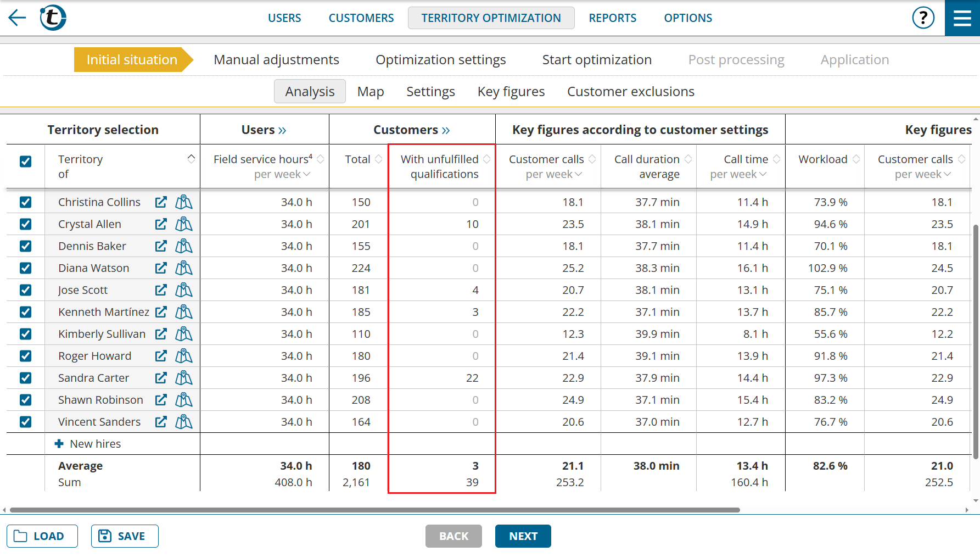Expand Field service hours per week dropdown
Image resolution: width=980 pixels, height=557 pixels.
(x=306, y=175)
